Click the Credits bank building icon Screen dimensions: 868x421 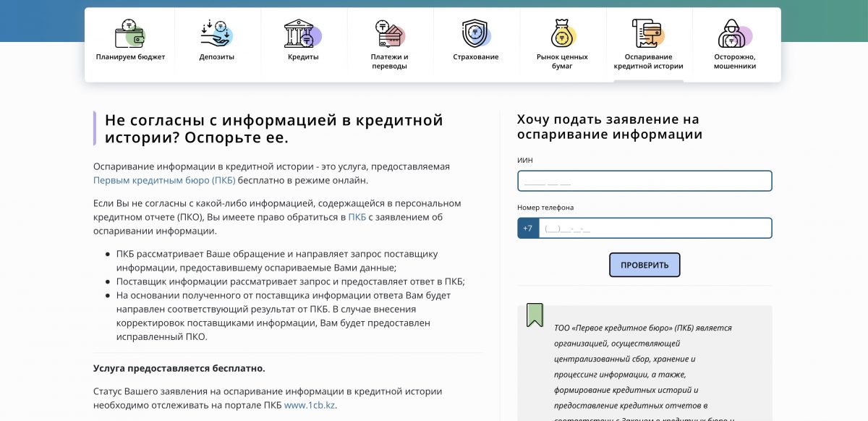[x=303, y=33]
